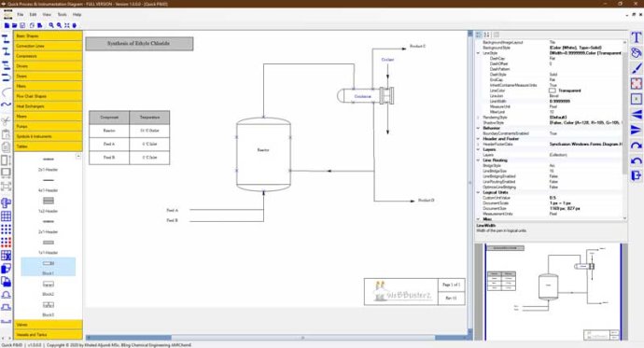The width and height of the screenshot is (644, 348).
Task: Open the Heat Exchangers palette category
Action: [48, 106]
